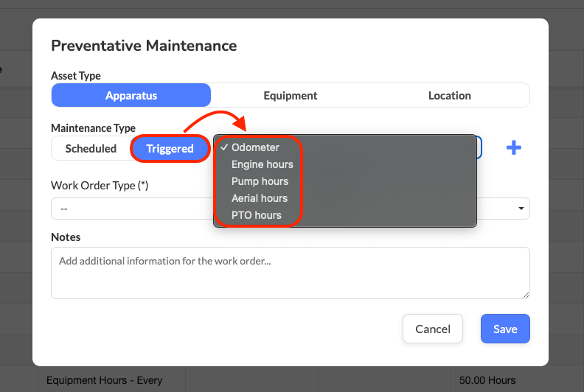Save the preventative maintenance entry
The height and width of the screenshot is (392, 584).
[505, 329]
